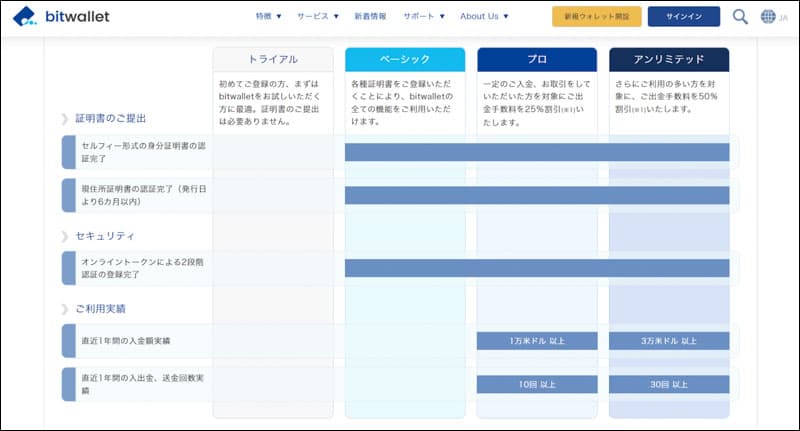Click the セルフィー形式の身分証明書 row label

(140, 152)
